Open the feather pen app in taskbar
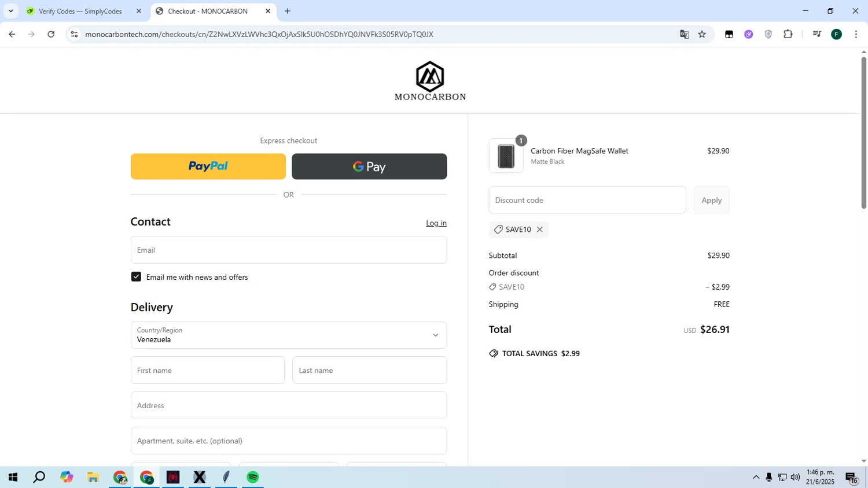Viewport: 868px width, 488px height. 226,477
